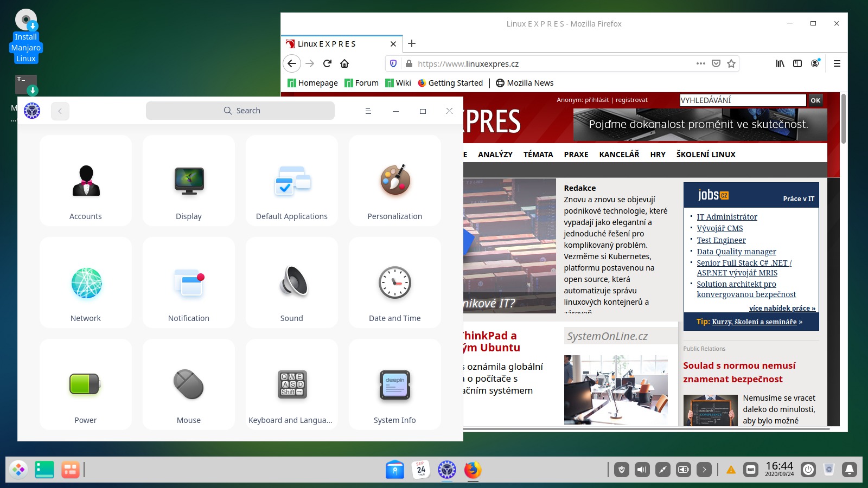Open calendar app in dock

pos(421,470)
